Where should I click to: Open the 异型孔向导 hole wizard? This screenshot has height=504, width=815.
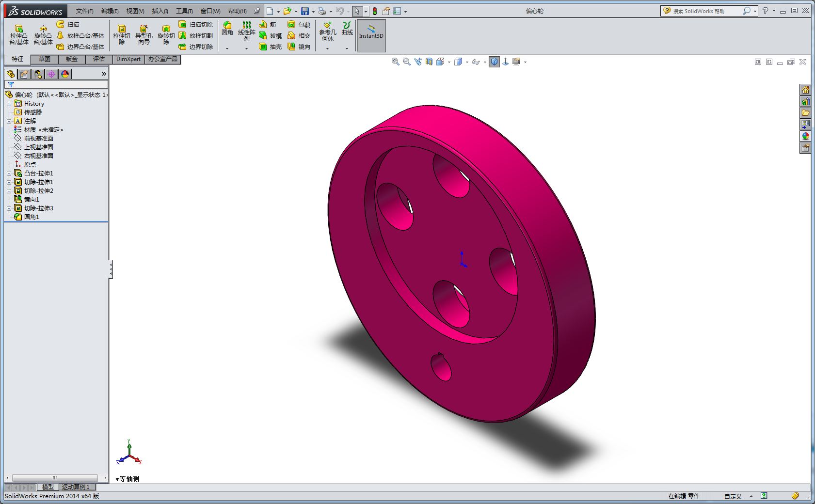tap(144, 35)
